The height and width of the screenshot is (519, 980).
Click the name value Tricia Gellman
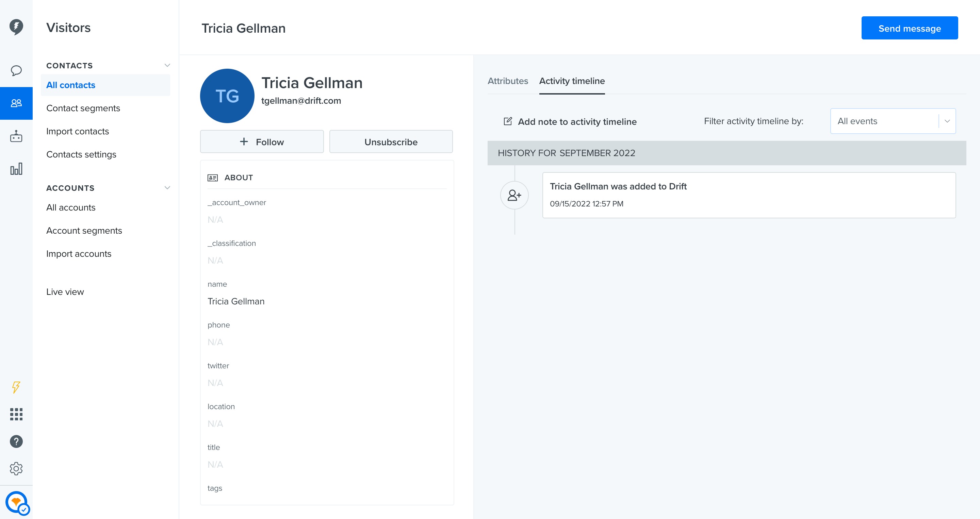[236, 302]
